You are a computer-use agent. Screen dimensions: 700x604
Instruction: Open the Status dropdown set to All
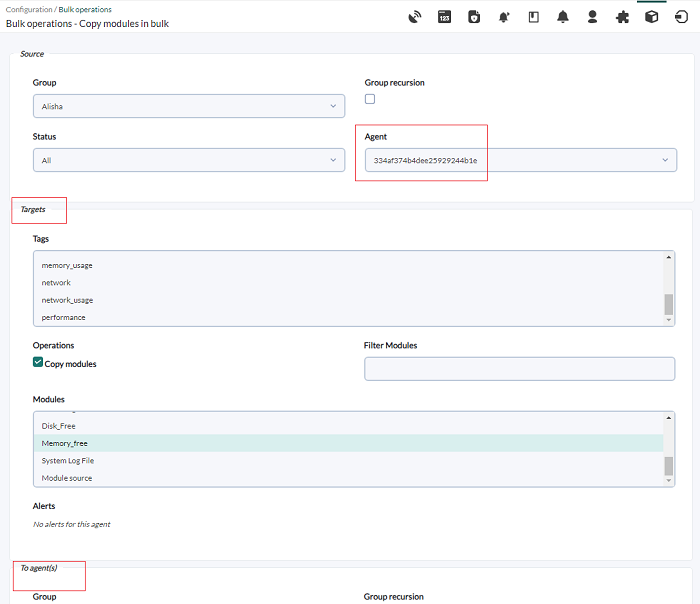click(189, 160)
